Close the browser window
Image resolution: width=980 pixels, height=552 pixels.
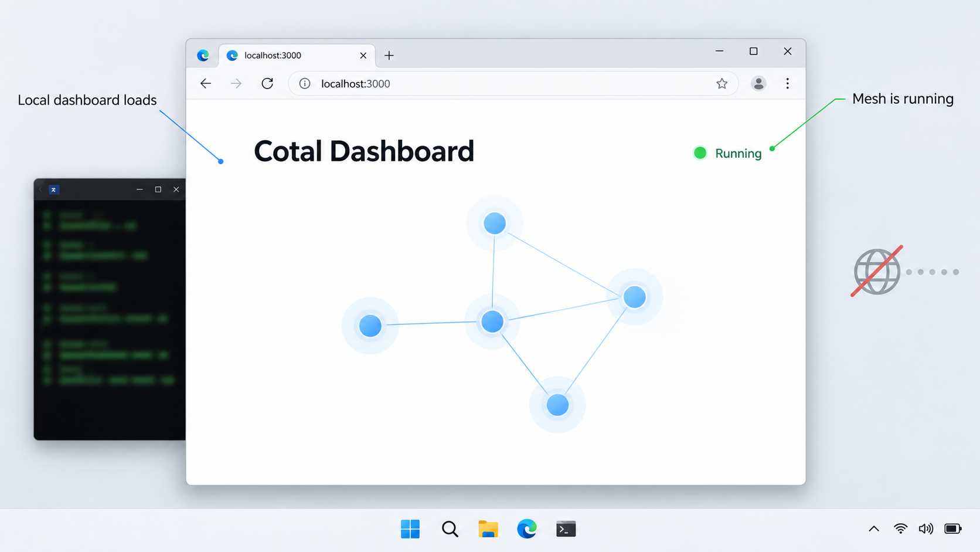coord(788,51)
